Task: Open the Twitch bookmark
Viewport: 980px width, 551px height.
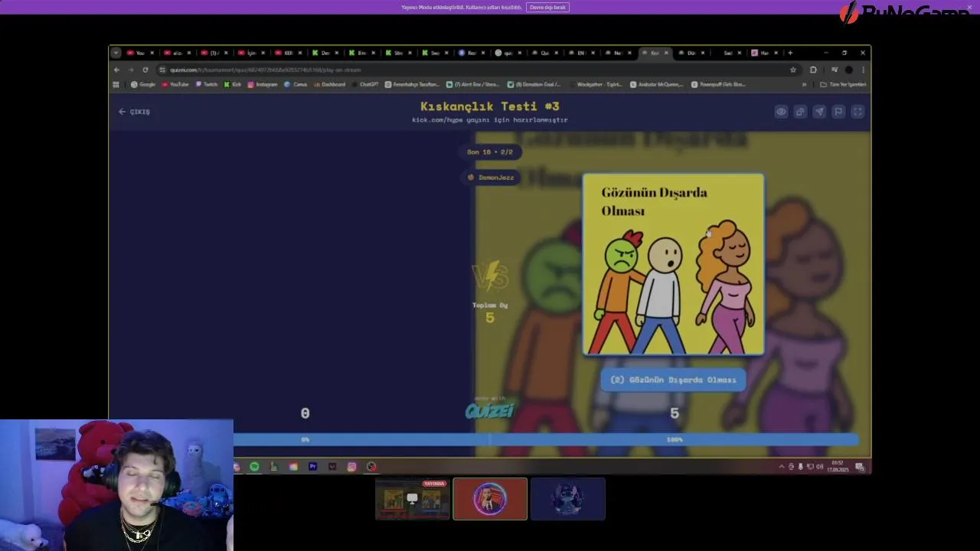Action: pyautogui.click(x=207, y=84)
